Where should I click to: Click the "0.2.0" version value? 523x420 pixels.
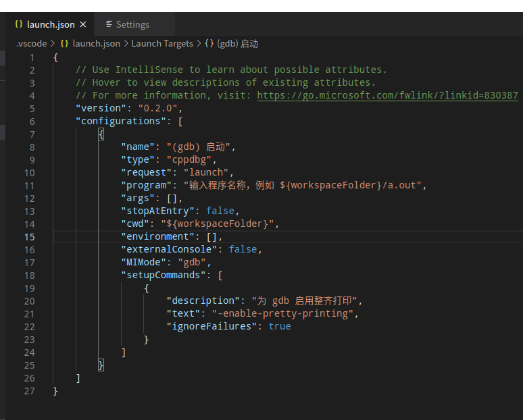pyautogui.click(x=157, y=108)
